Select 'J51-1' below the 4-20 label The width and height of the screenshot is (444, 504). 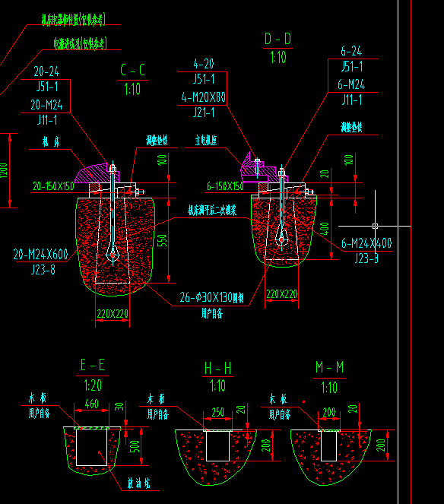[x=204, y=79]
